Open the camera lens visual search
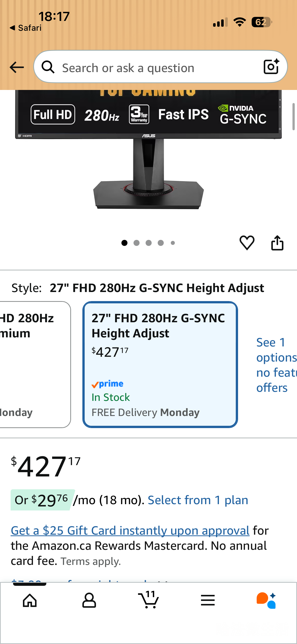297x644 pixels. click(x=271, y=67)
